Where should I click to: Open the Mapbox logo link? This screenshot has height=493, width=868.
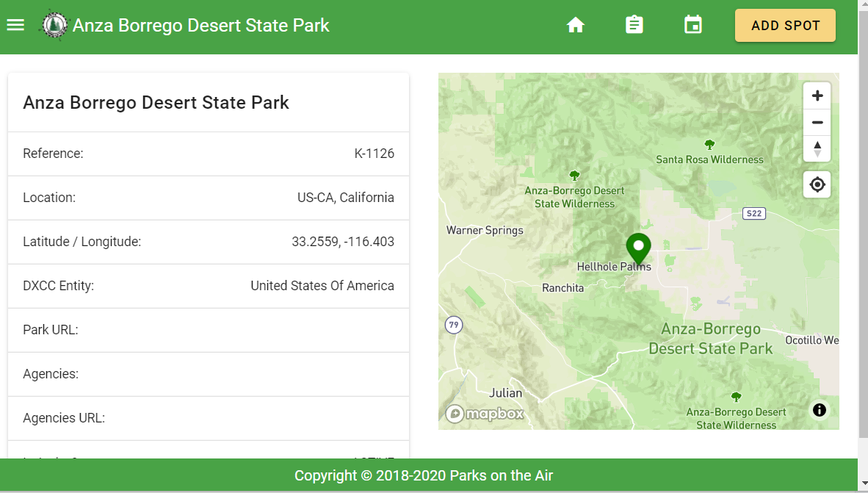coord(485,414)
